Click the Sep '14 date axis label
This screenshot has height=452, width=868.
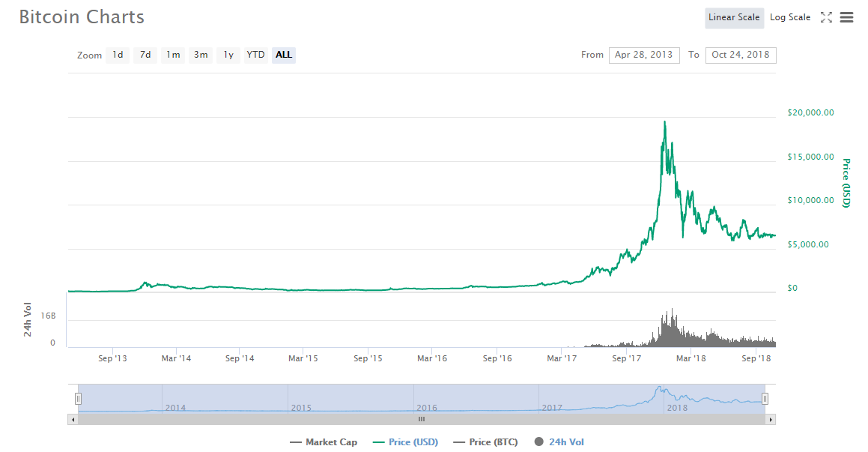pyautogui.click(x=240, y=358)
